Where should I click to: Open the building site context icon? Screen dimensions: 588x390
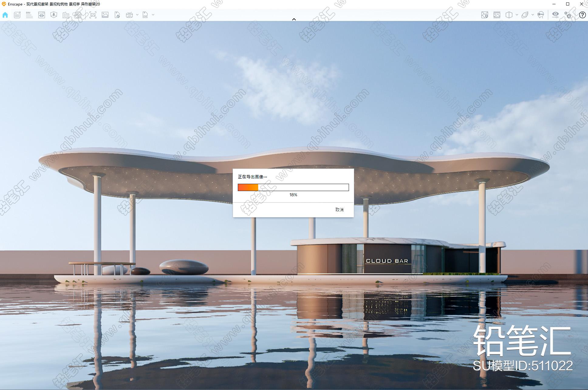66,15
